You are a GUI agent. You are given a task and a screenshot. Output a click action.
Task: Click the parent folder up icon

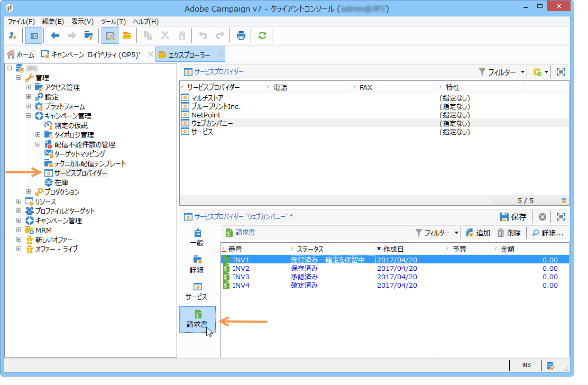click(88, 35)
